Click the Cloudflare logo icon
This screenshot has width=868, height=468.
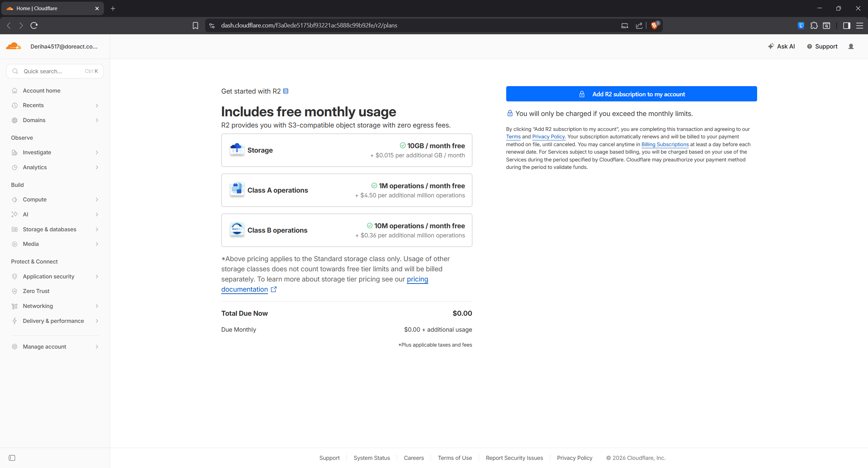[x=14, y=46]
